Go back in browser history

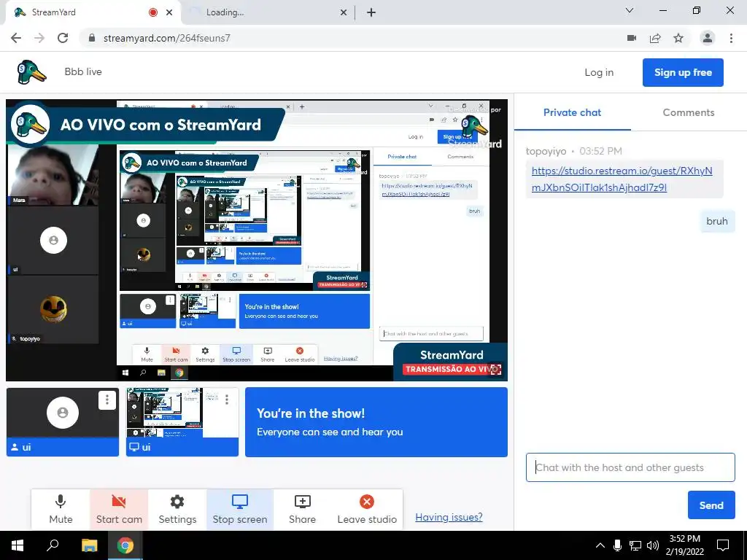16,38
